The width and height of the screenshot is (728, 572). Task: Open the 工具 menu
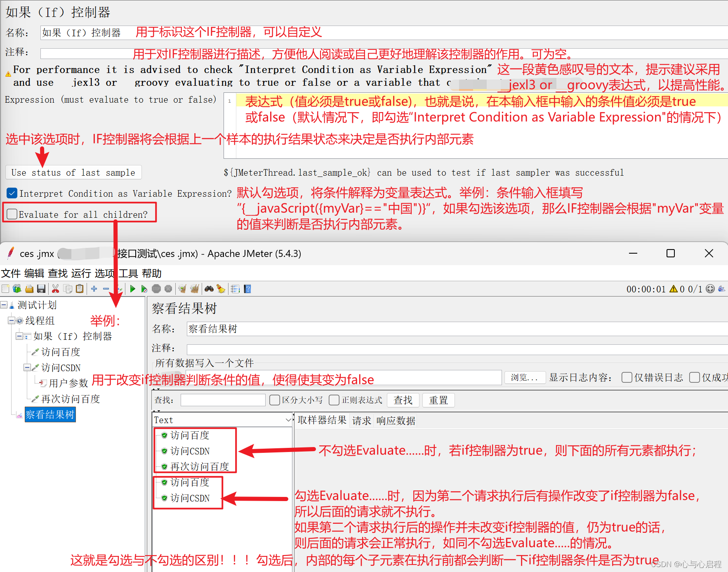point(128,273)
